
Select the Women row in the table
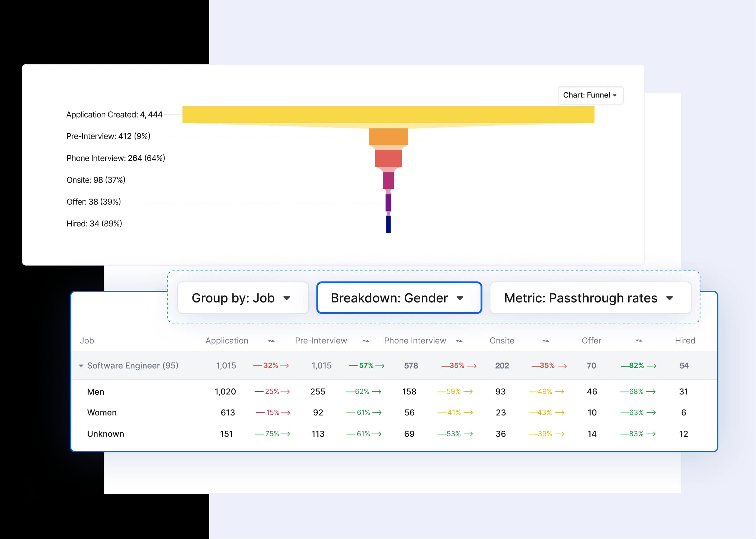[x=102, y=412]
